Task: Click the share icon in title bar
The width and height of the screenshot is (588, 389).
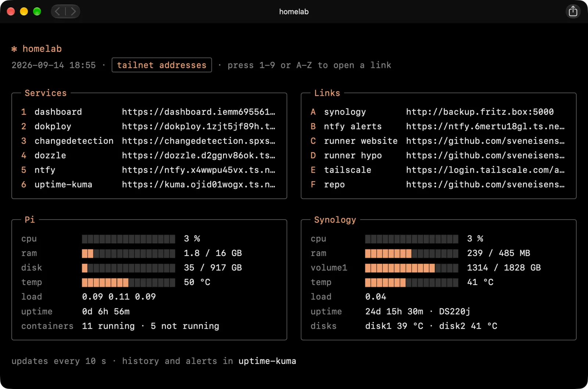Action: coord(573,11)
